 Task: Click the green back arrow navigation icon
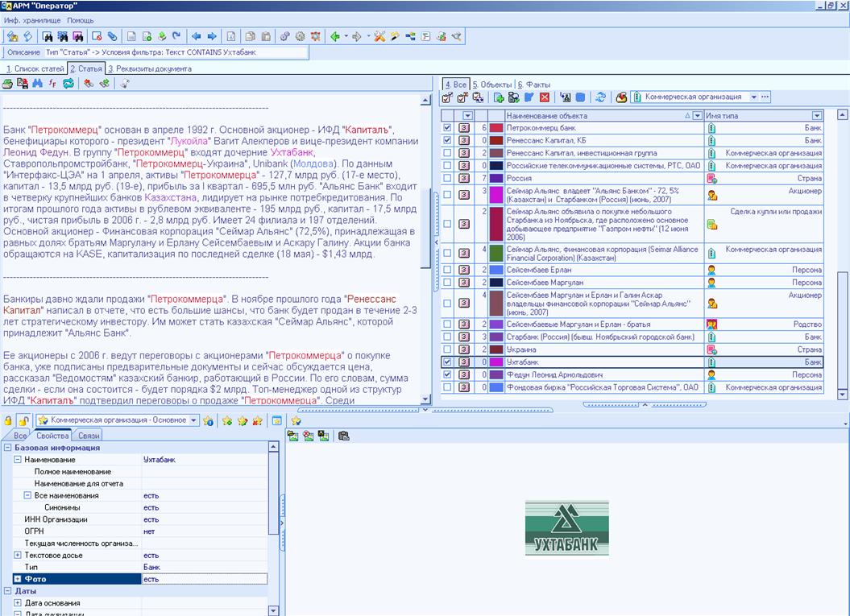tap(335, 36)
